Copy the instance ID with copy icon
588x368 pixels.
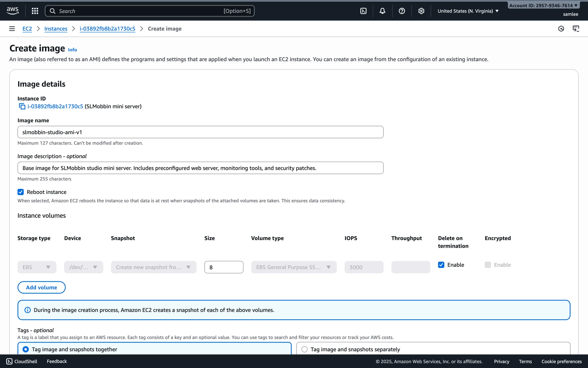(x=22, y=106)
